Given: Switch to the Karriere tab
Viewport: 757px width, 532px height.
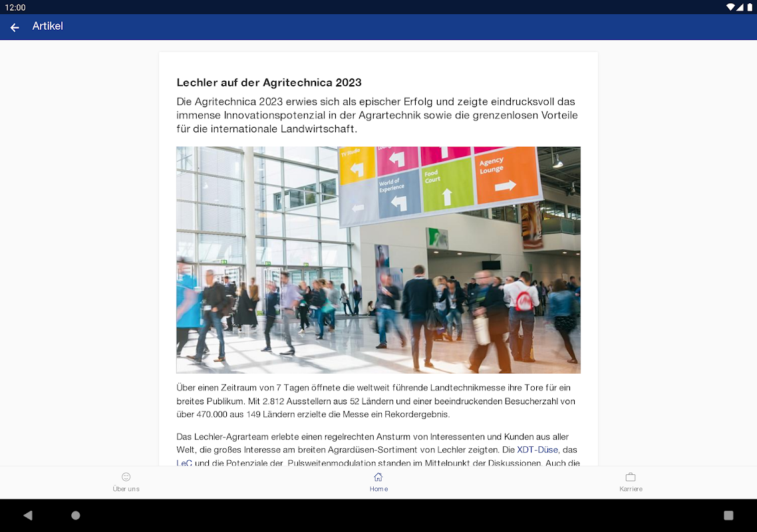Looking at the screenshot, I should pos(631,482).
